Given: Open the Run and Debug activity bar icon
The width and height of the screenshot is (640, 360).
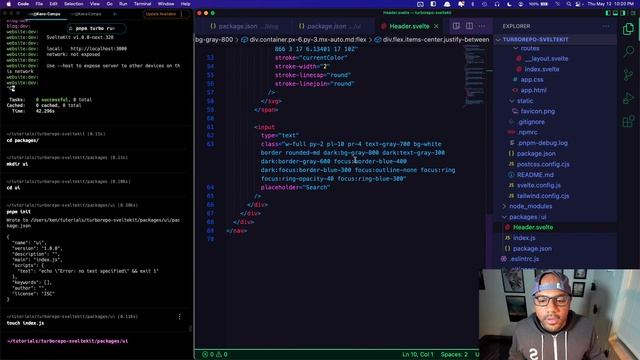Looking at the screenshot, I should tap(628, 98).
